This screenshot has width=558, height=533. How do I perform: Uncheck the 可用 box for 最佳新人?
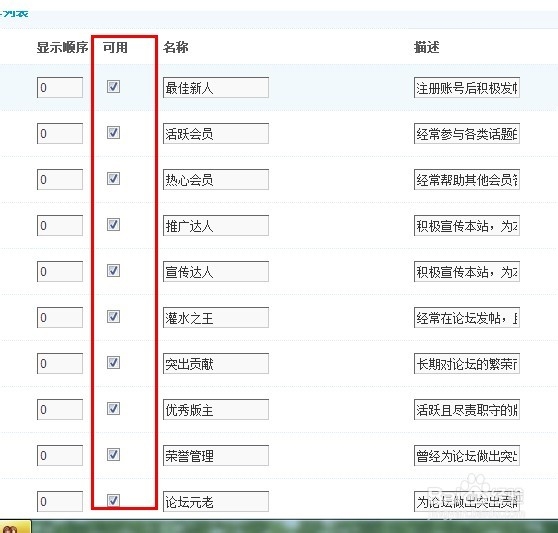click(113, 86)
